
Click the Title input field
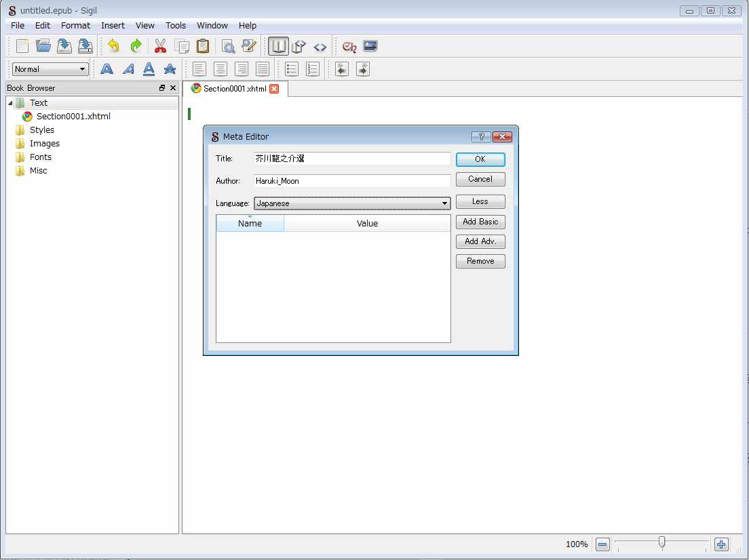[351, 159]
